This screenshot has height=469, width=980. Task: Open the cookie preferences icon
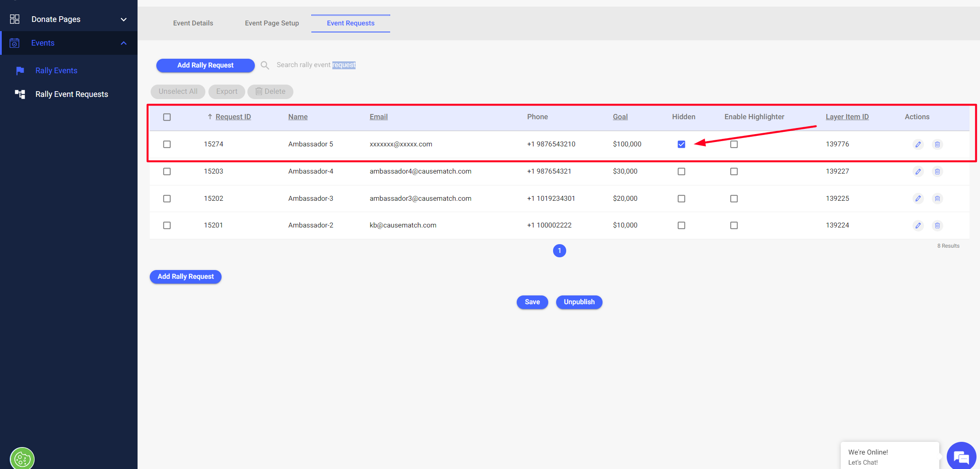coord(22,458)
